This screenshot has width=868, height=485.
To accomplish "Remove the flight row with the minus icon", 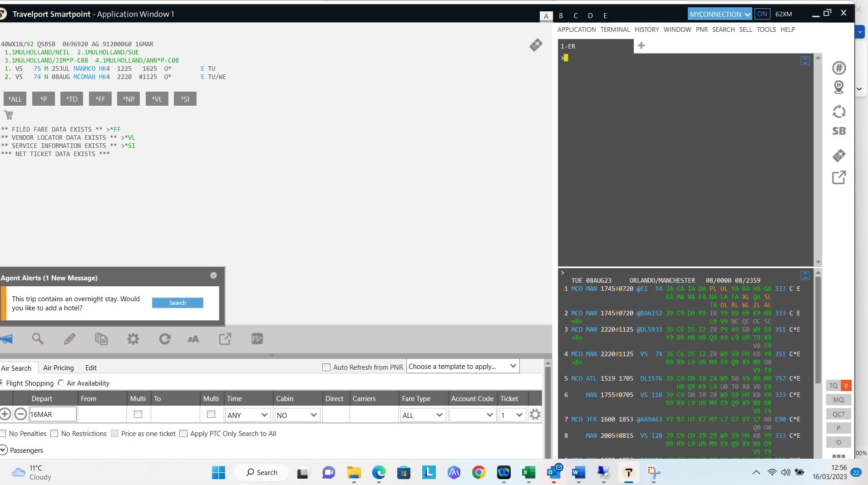I will [x=20, y=414].
